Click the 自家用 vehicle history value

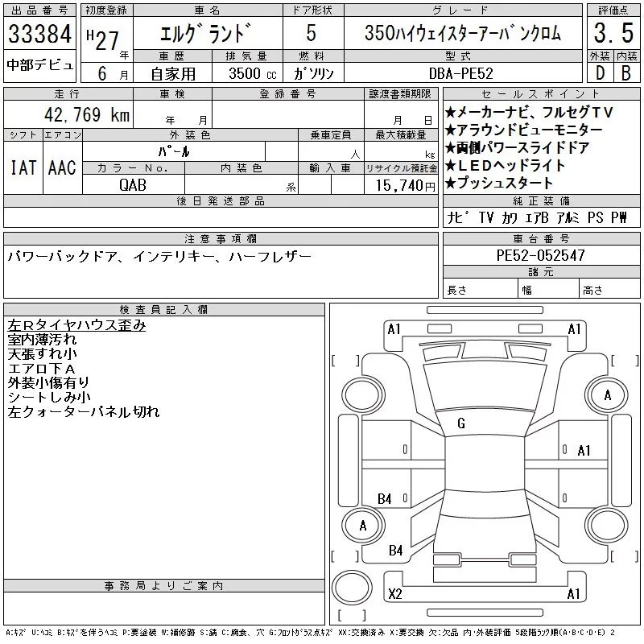point(173,74)
